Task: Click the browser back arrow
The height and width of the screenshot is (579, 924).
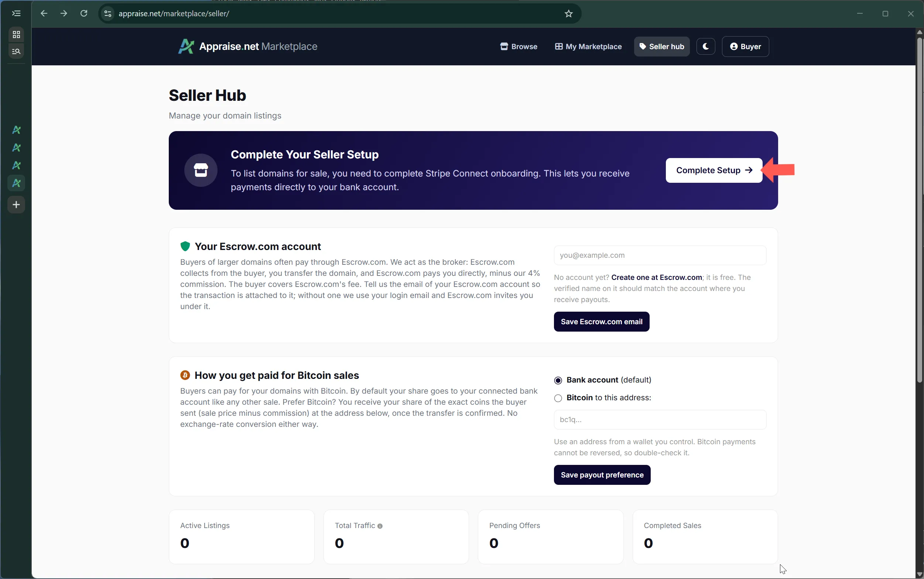Action: coord(44,13)
